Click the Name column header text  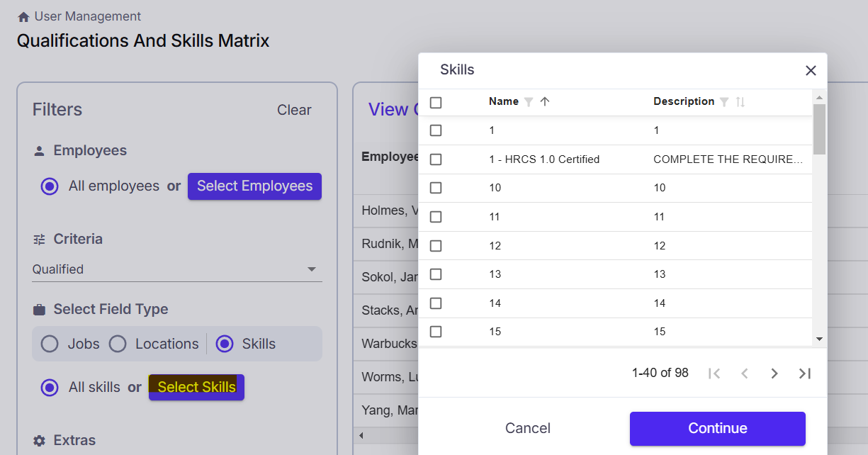point(504,101)
